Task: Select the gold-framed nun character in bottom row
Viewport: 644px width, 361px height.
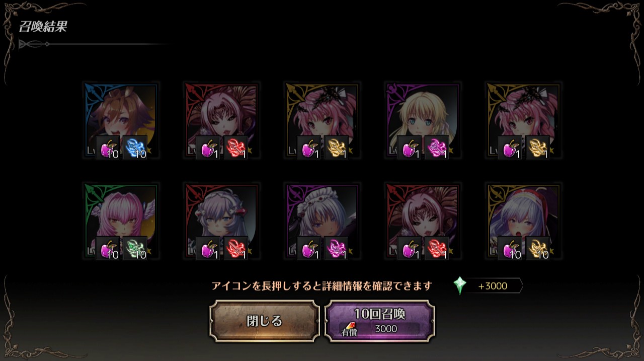Action: click(523, 222)
